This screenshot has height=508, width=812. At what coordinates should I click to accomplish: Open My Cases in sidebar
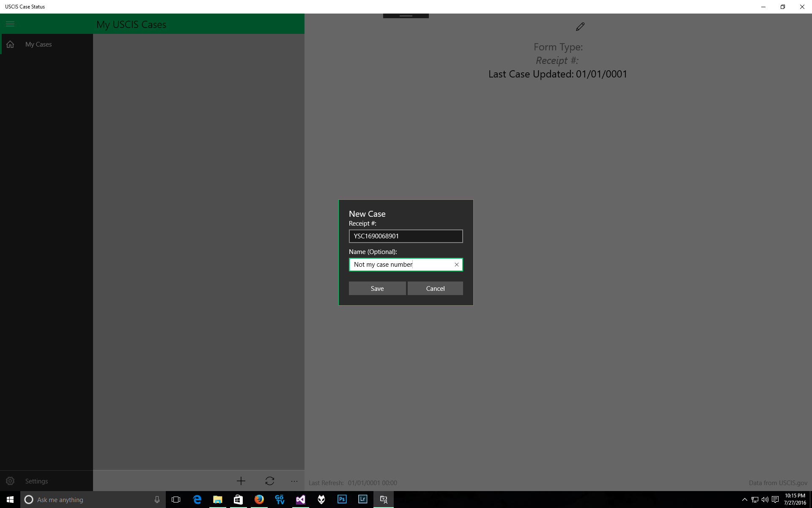pyautogui.click(x=47, y=44)
